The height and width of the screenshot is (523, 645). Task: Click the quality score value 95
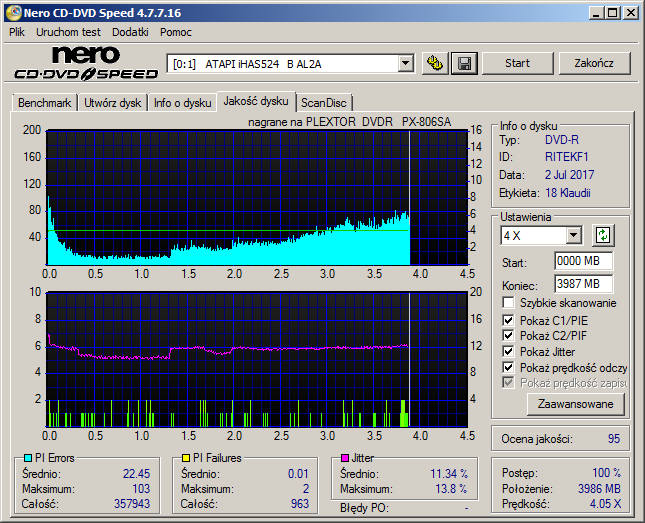point(614,439)
